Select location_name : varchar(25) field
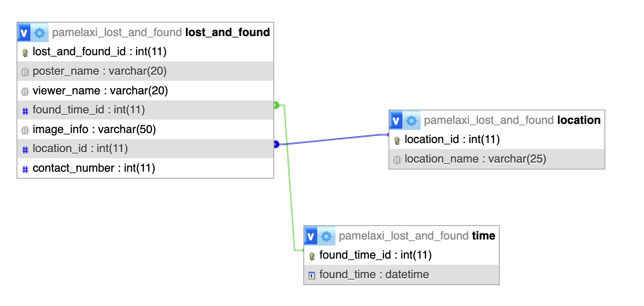The height and width of the screenshot is (306, 644). coord(497,159)
